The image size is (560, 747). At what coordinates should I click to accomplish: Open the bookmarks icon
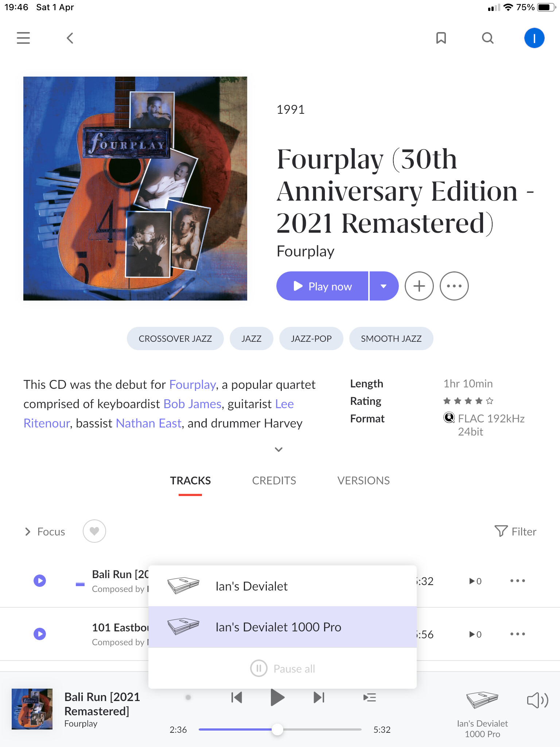click(441, 38)
